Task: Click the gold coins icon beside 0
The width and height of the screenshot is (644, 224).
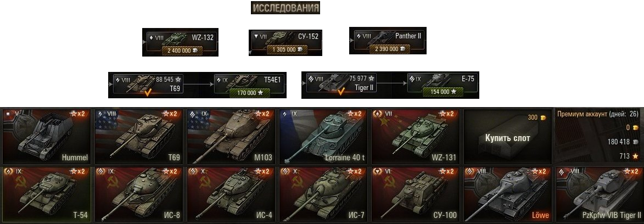Action: (x=636, y=128)
